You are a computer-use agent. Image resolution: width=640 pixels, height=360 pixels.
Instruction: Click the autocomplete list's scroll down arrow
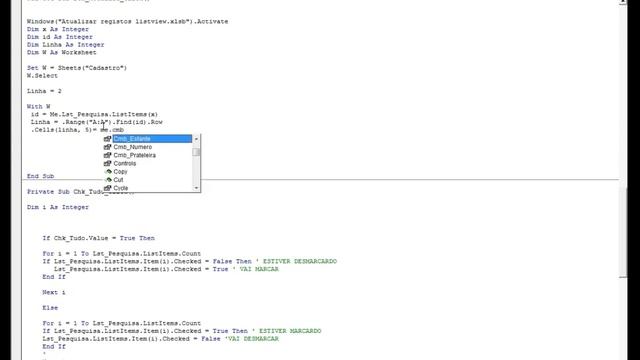[196, 188]
